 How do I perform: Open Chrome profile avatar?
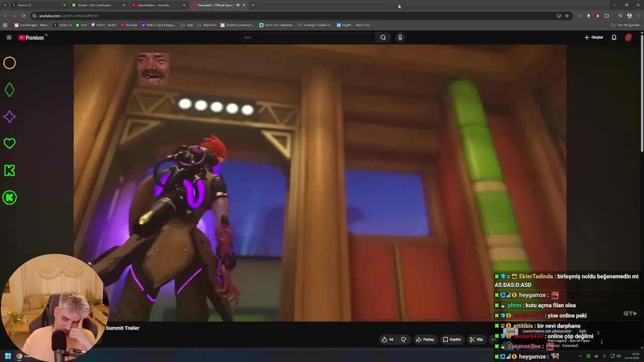coord(629,16)
